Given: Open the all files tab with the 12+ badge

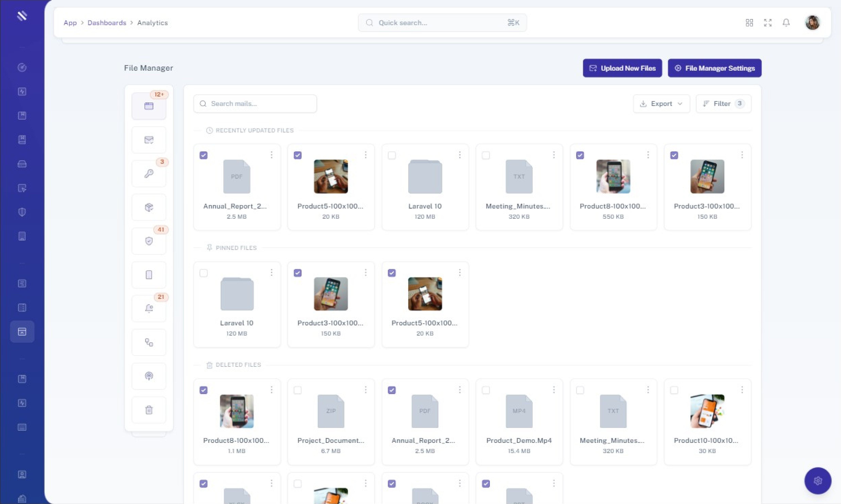Looking at the screenshot, I should click(x=149, y=106).
